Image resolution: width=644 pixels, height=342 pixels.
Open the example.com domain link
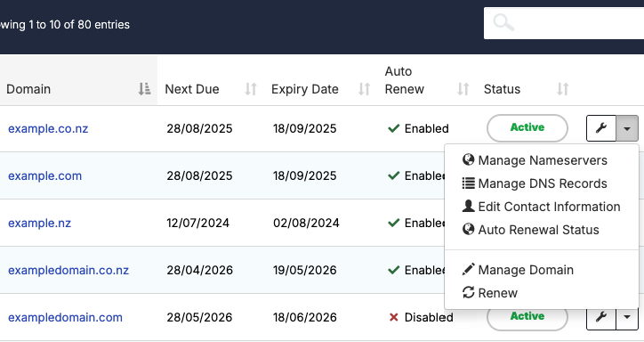pos(44,175)
